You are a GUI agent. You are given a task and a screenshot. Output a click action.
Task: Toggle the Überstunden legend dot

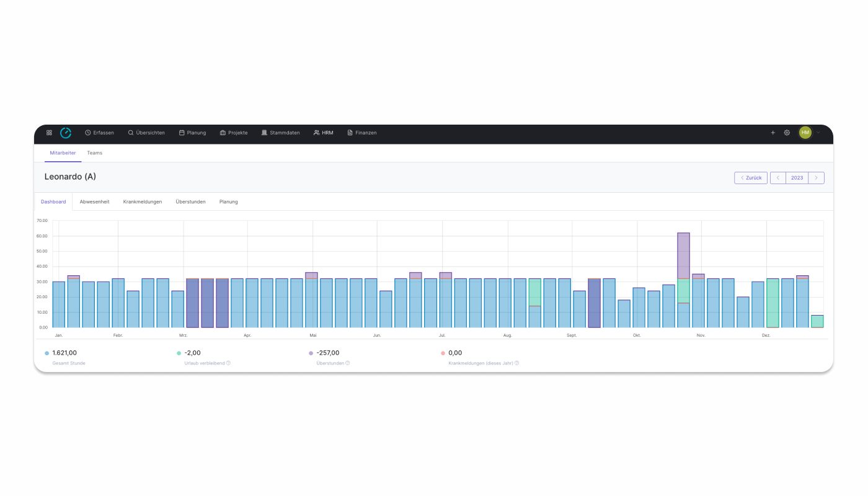pos(310,352)
